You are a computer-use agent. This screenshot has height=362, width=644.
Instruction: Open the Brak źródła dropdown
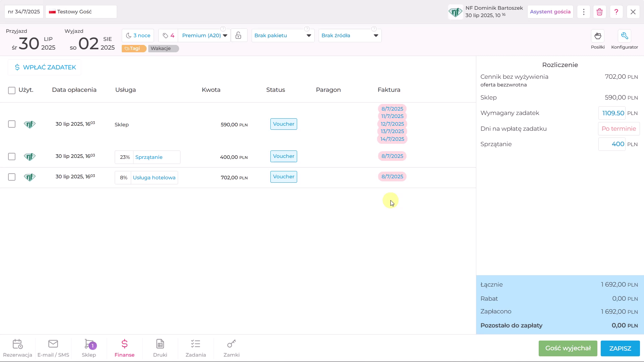tap(350, 36)
